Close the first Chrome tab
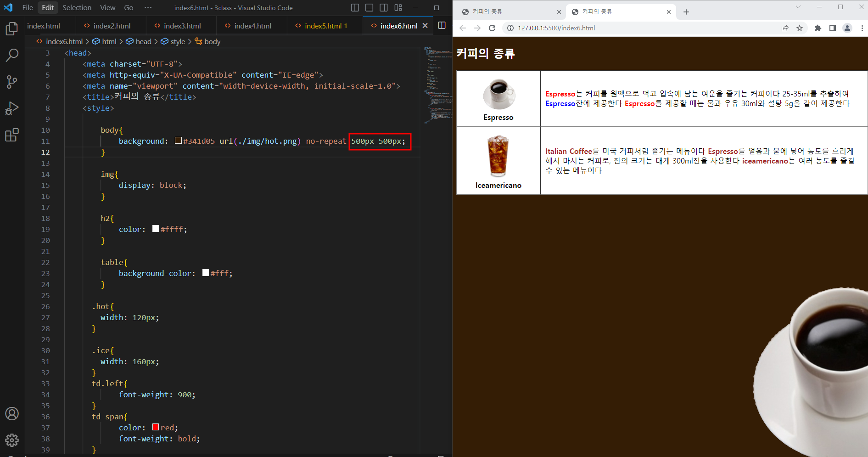 [x=559, y=12]
